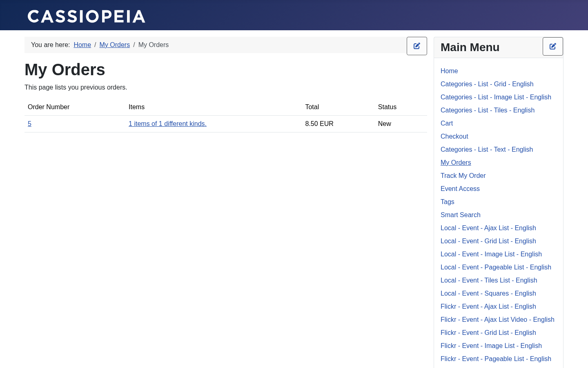Click the Main Menu module edit icon
Image resolution: width=588 pixels, height=368 pixels.
click(553, 47)
